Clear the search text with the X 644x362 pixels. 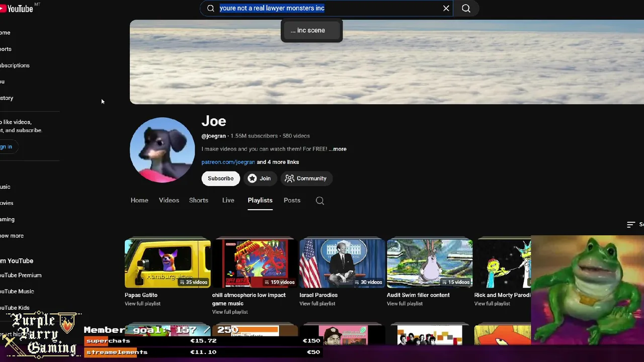[x=446, y=8]
